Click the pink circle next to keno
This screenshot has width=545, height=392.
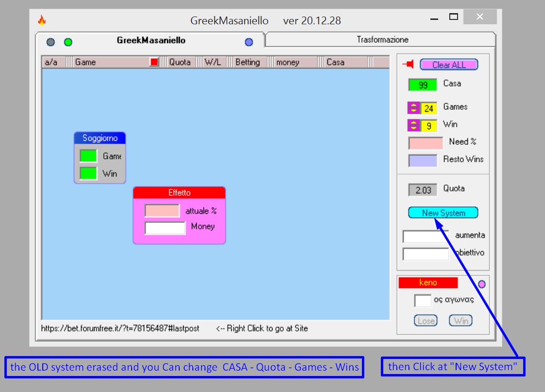pos(482,284)
